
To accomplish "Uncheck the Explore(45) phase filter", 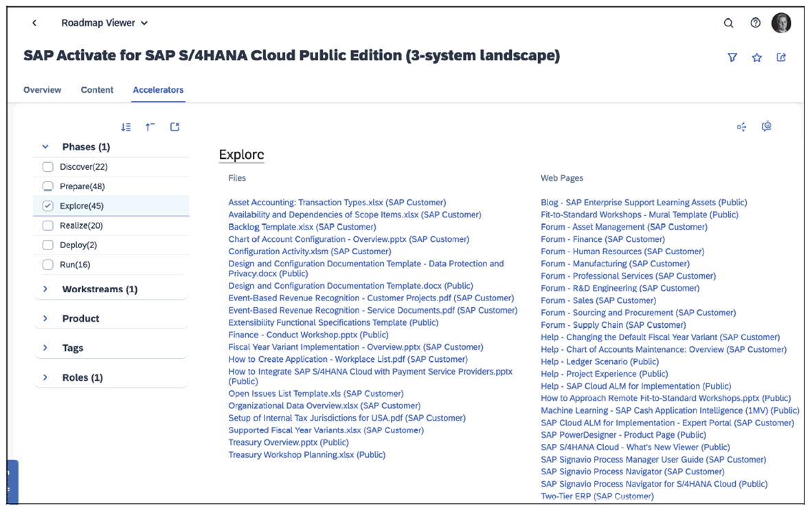I will coord(47,205).
